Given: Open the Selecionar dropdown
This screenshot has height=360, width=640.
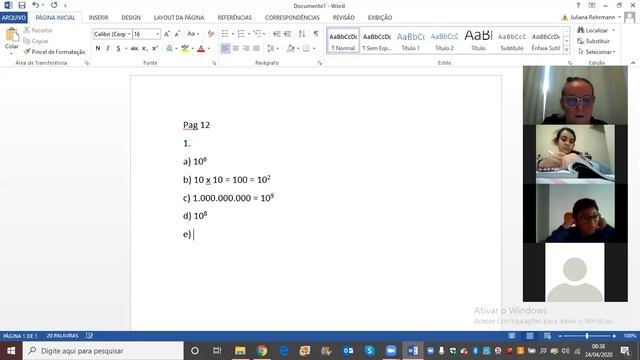Looking at the screenshot, I should pyautogui.click(x=597, y=52).
